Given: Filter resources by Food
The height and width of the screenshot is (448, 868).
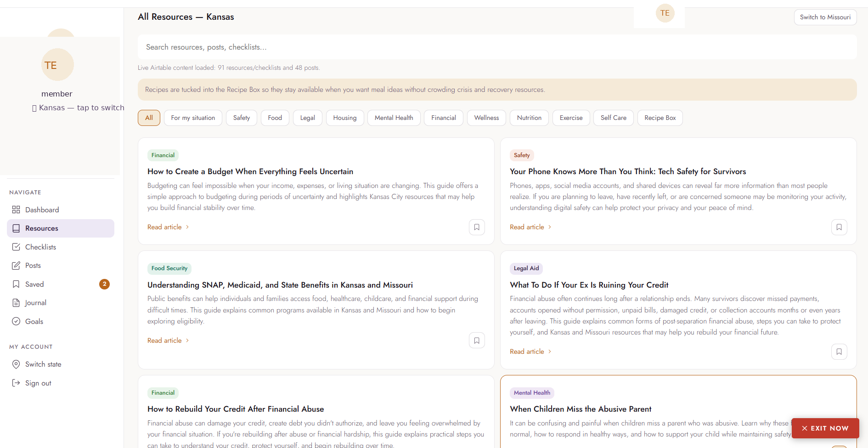Looking at the screenshot, I should click(x=275, y=118).
